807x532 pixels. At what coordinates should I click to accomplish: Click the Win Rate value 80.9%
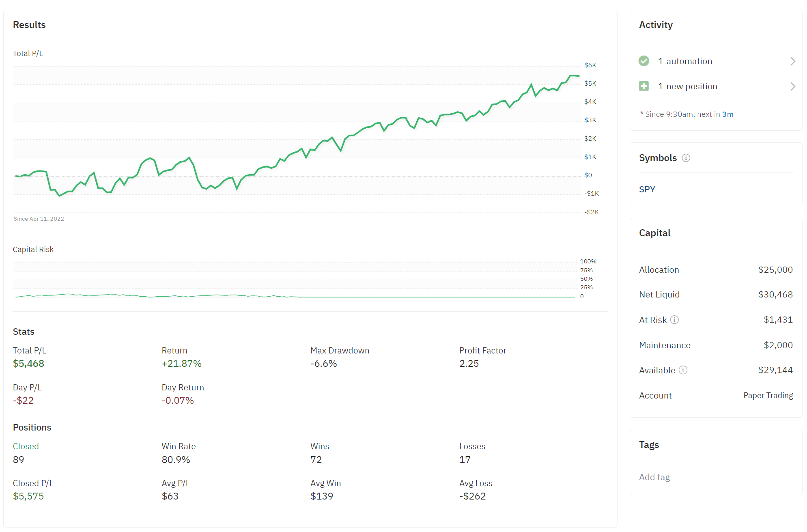click(x=176, y=460)
